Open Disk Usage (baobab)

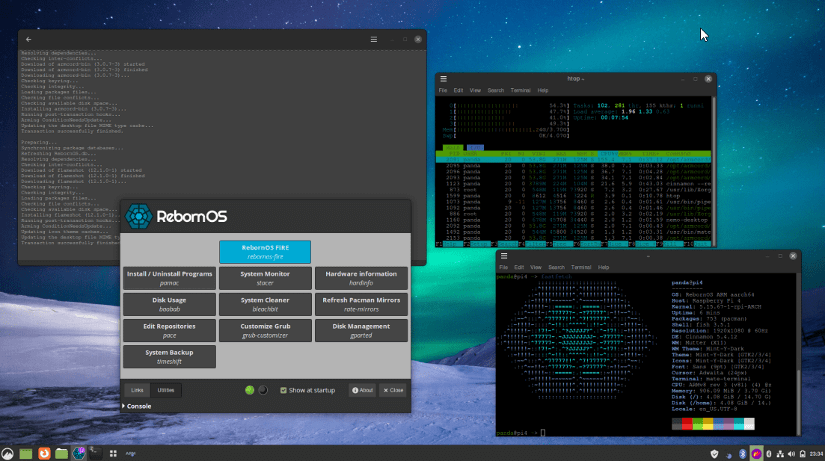pyautogui.click(x=169, y=304)
